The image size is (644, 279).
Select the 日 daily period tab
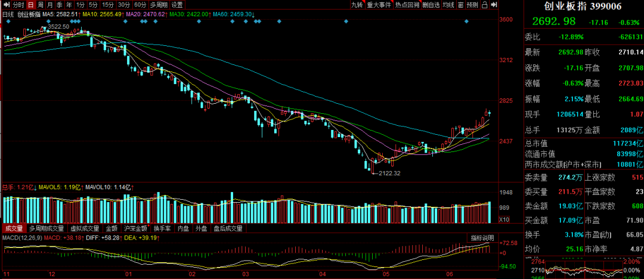(x=31, y=5)
